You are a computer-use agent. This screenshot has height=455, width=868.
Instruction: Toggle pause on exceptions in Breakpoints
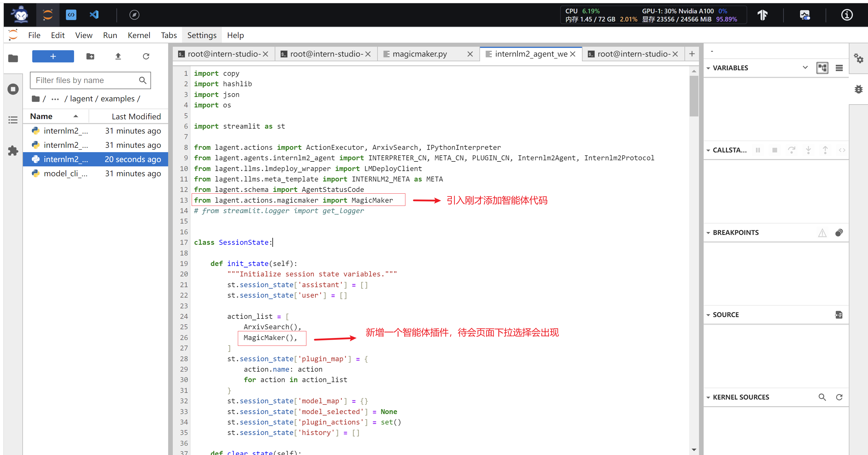(822, 233)
